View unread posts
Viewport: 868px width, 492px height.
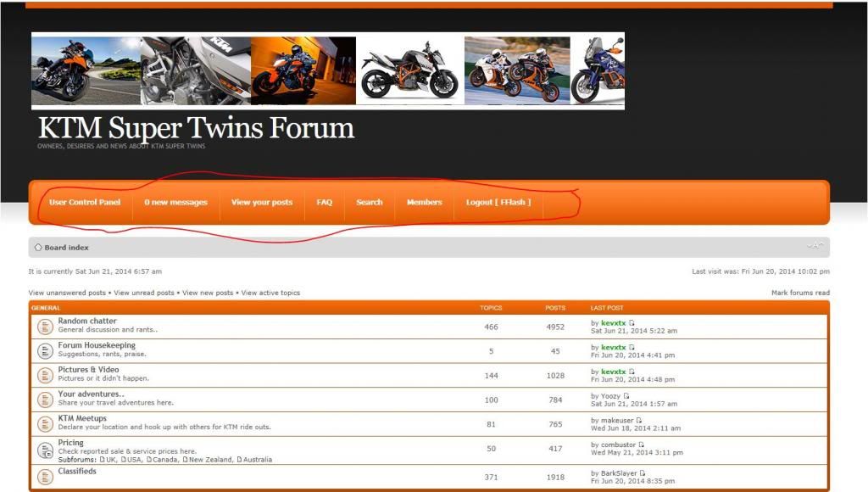(x=144, y=293)
